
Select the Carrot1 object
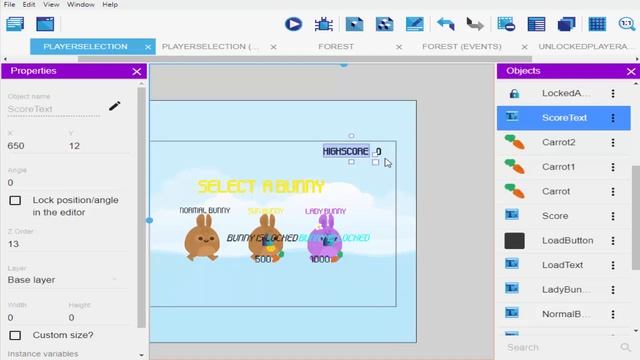point(563,167)
